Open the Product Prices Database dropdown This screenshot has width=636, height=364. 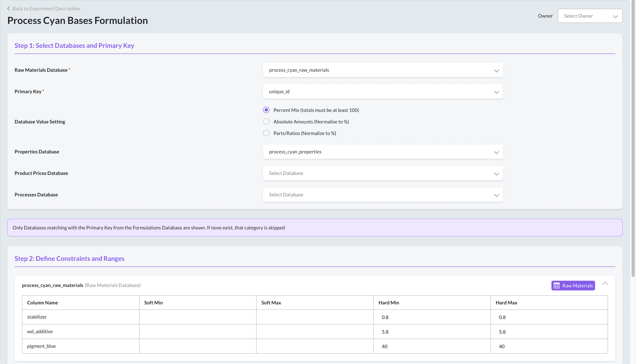coord(383,173)
